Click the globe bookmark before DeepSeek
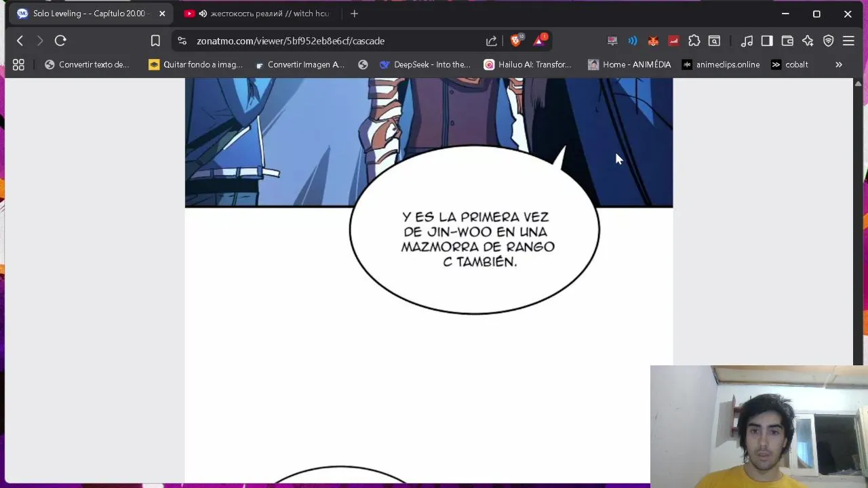Image resolution: width=868 pixels, height=488 pixels. click(363, 64)
